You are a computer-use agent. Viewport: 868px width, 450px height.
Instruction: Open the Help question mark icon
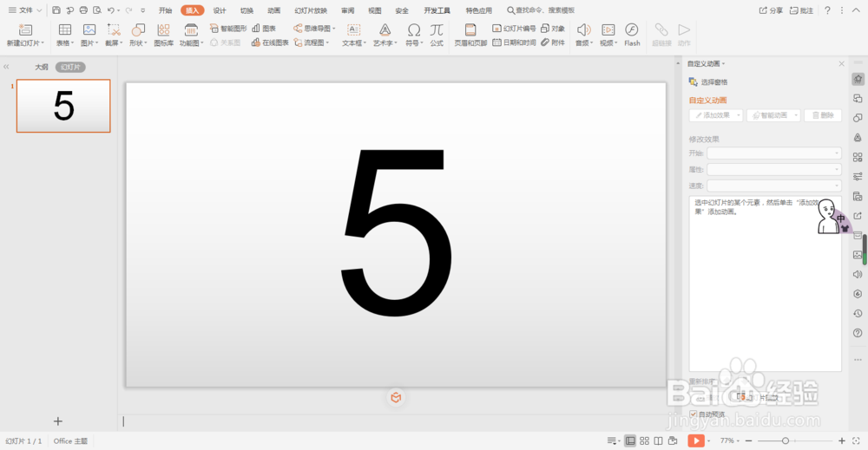click(827, 10)
